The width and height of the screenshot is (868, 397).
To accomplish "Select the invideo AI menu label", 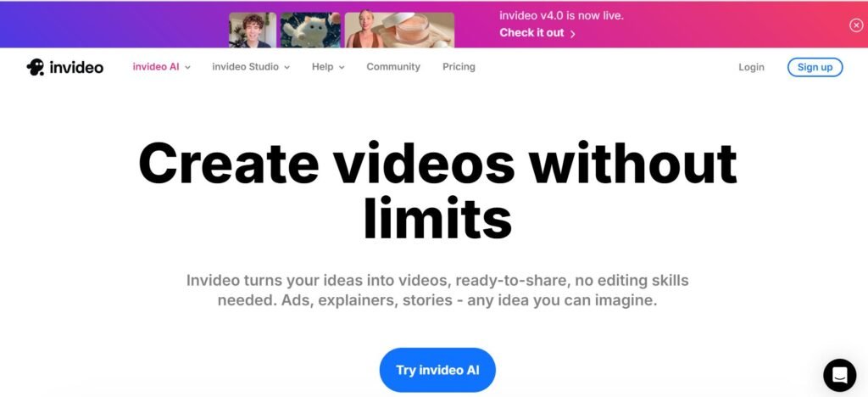I will (156, 67).
